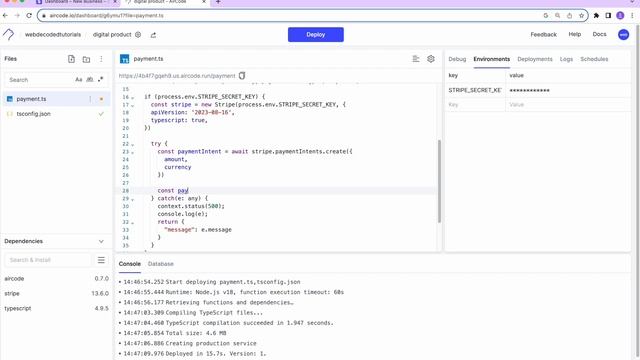640x360 pixels.
Task: Open the browser zoom icon
Action: tap(558, 16)
